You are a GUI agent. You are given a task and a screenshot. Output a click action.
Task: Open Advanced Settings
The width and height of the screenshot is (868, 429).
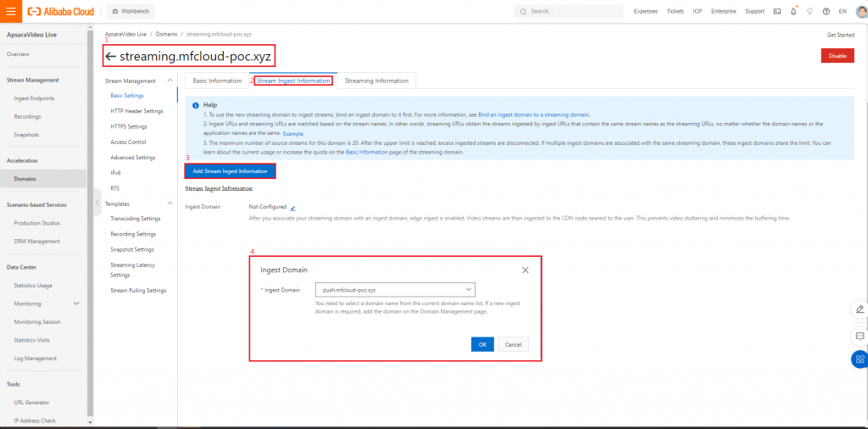pos(133,157)
